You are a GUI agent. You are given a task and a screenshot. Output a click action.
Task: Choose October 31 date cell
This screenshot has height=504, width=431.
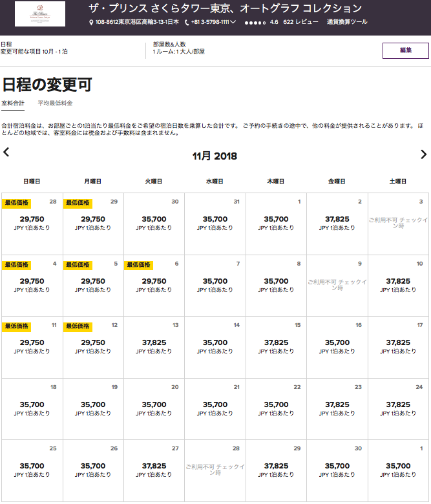tap(215, 224)
